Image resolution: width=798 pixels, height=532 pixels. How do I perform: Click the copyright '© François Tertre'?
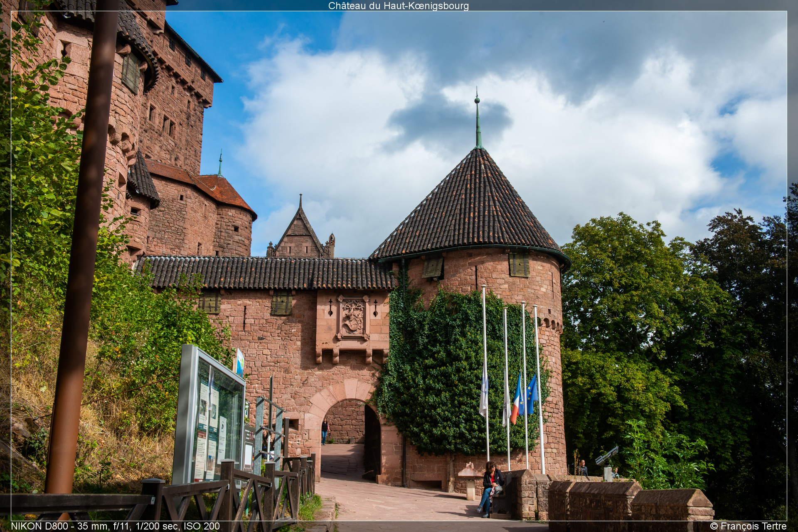click(749, 526)
